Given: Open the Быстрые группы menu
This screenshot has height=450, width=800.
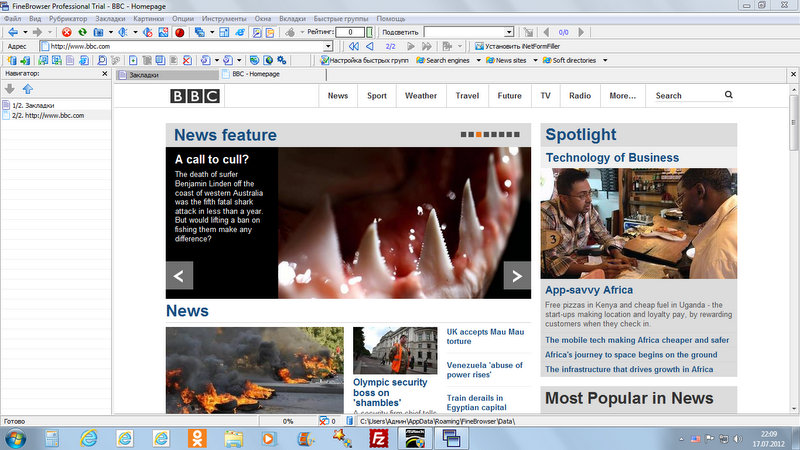Looking at the screenshot, I should click(x=341, y=18).
